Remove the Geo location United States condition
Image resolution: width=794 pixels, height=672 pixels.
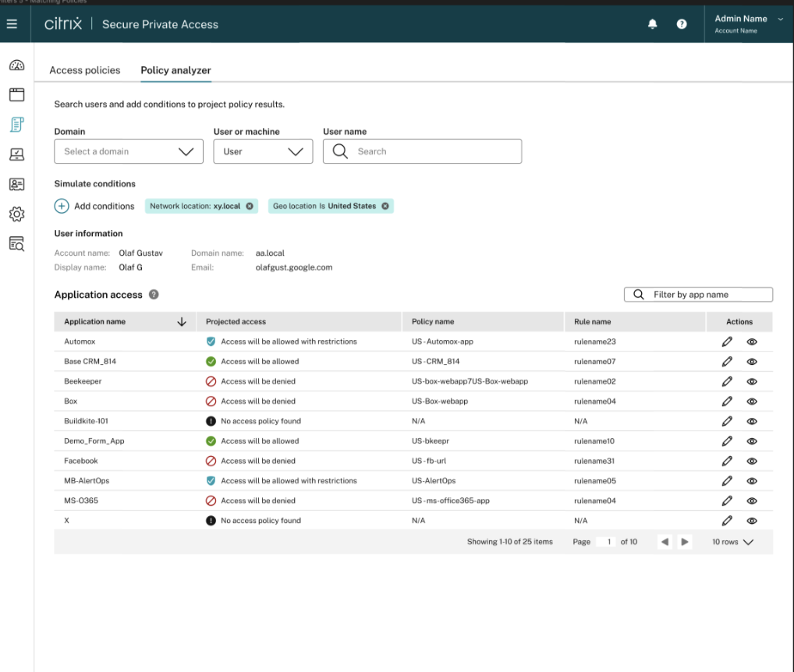(385, 207)
